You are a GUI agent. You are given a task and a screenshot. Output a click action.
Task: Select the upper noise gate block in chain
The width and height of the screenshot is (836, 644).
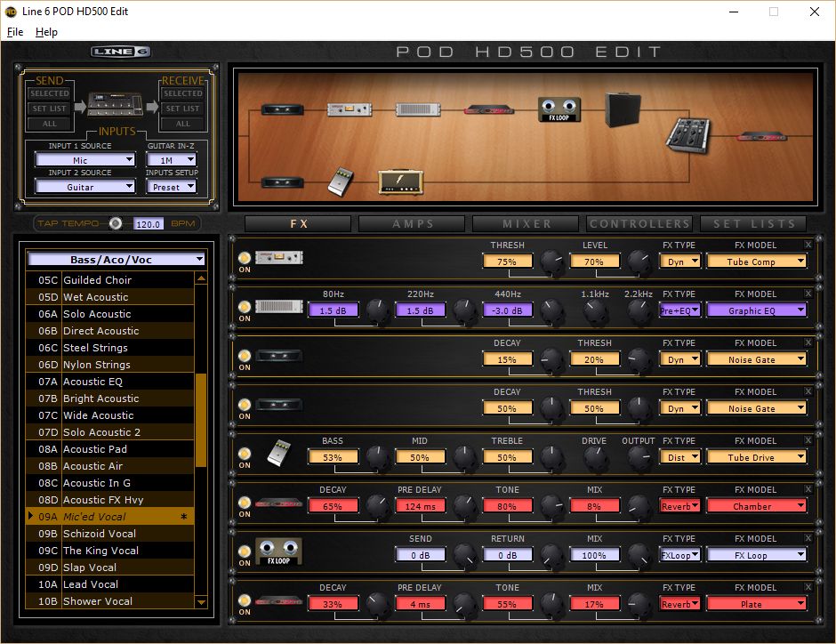tap(282, 109)
